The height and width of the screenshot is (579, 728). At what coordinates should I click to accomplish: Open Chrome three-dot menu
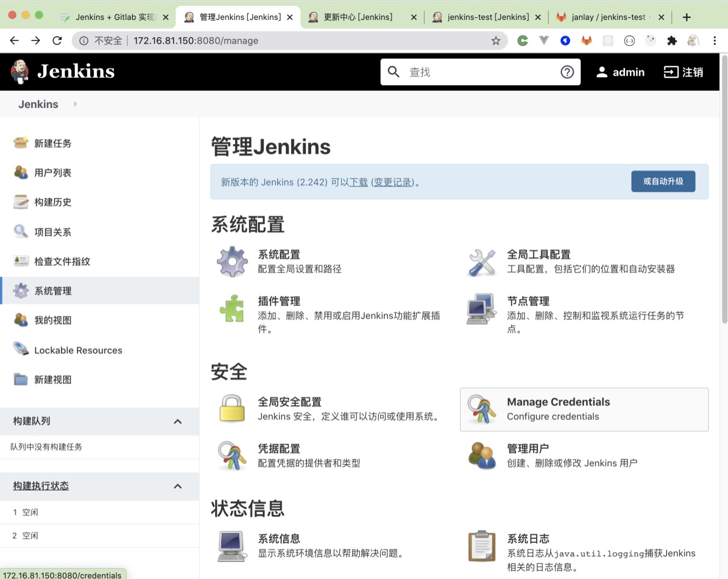point(715,40)
